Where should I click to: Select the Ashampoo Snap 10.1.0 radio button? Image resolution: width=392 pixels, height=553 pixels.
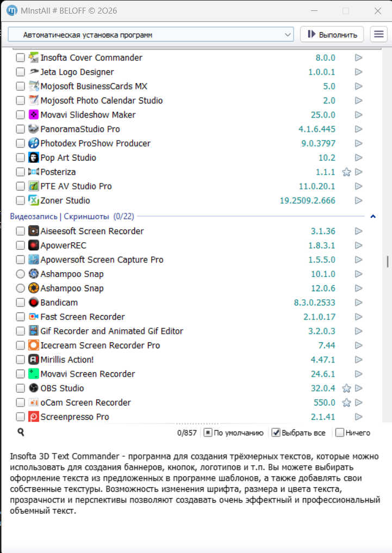pos(21,274)
